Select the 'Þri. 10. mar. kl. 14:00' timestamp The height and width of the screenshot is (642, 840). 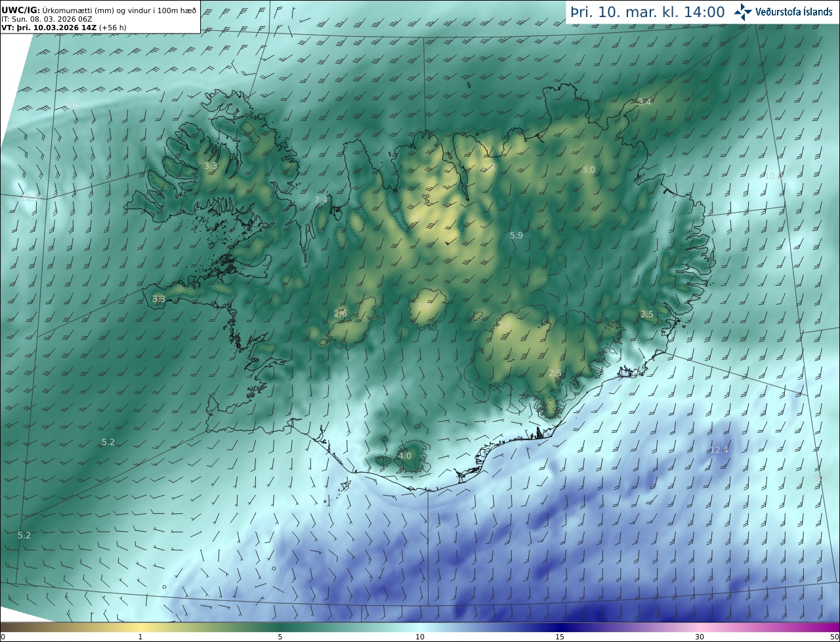click(x=648, y=12)
